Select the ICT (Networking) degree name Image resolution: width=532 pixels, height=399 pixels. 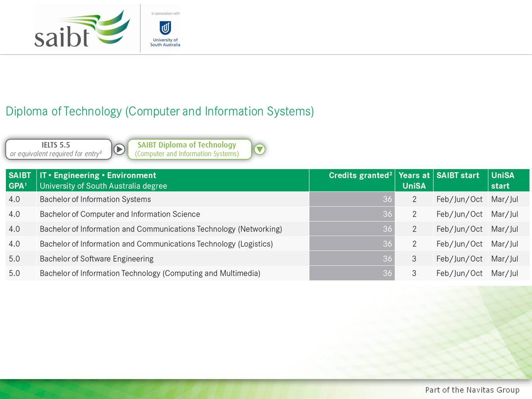pos(161,229)
